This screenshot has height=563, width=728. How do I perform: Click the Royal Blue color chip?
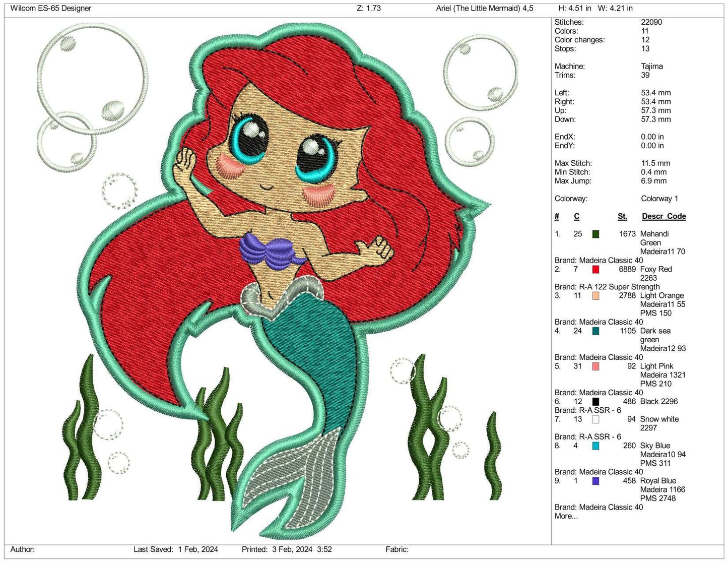click(597, 480)
